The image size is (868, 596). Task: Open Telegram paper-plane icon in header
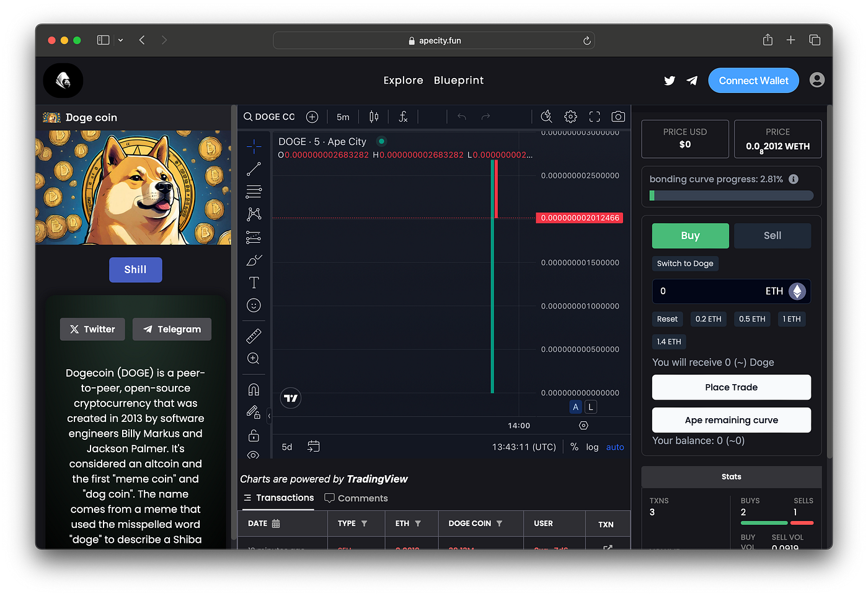(x=692, y=81)
